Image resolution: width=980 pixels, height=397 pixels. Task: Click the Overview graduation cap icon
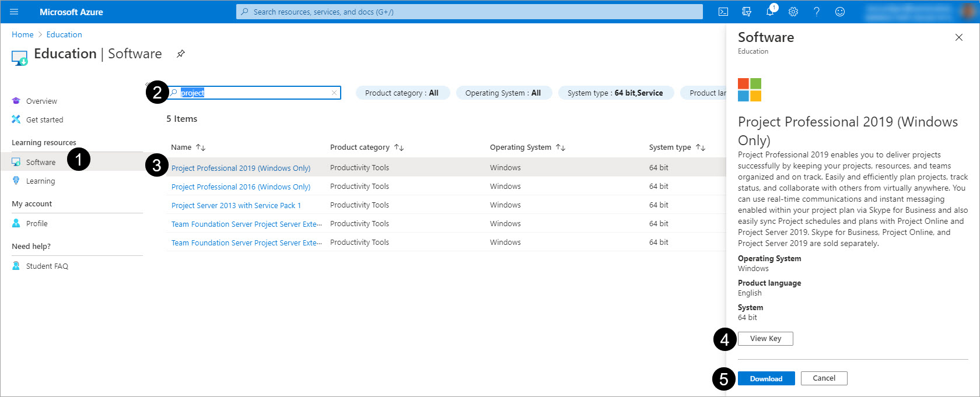(x=16, y=101)
